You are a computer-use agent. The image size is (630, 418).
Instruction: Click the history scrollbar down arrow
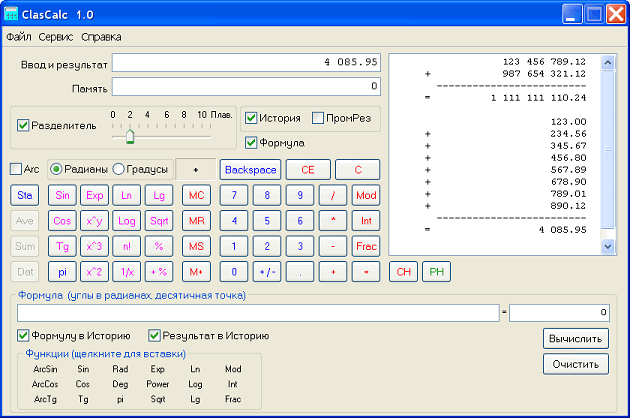608,246
